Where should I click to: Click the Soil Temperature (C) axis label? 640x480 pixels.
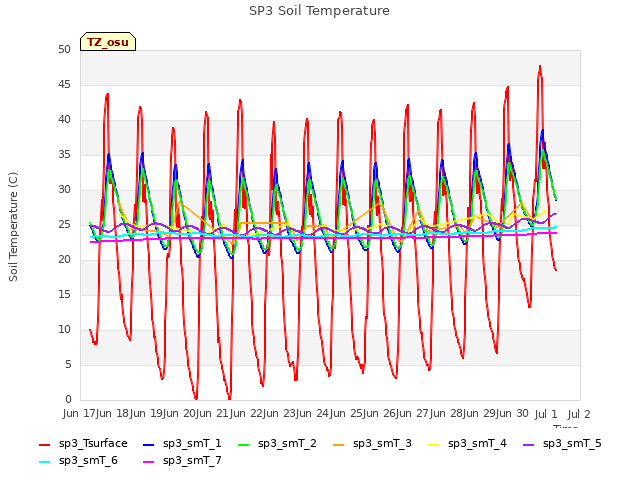pyautogui.click(x=13, y=227)
